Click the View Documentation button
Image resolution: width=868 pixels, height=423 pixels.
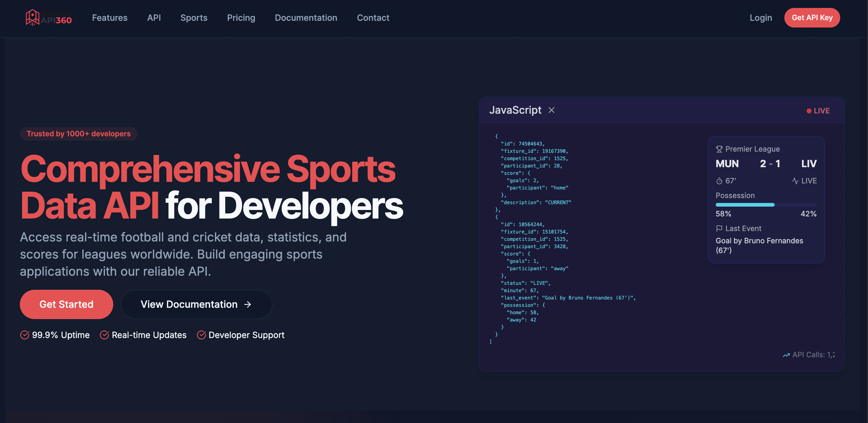(x=196, y=304)
